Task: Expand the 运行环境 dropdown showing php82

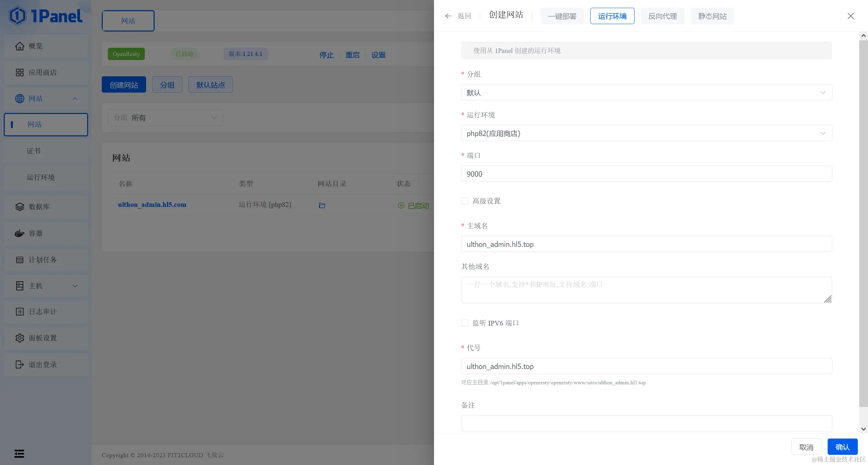Action: tap(646, 133)
